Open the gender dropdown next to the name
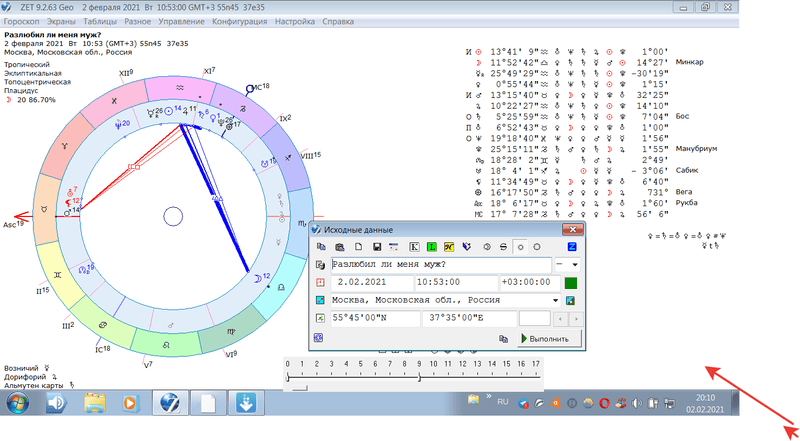Image resolution: width=800 pixels, height=441 pixels. (575, 265)
